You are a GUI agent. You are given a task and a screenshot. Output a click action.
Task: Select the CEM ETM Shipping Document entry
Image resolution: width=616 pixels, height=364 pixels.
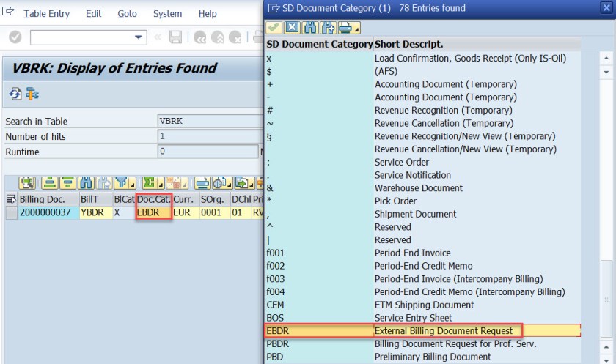pos(422,305)
